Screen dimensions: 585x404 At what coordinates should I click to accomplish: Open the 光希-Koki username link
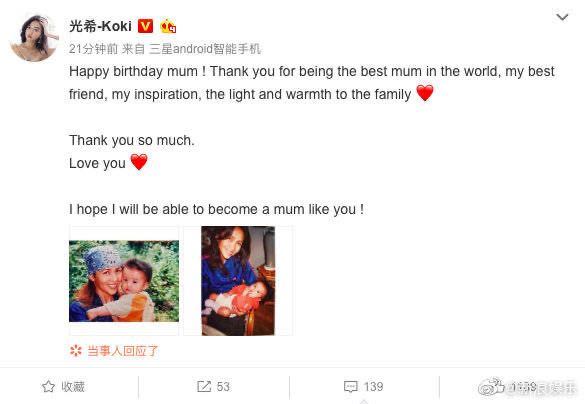pyautogui.click(x=100, y=26)
